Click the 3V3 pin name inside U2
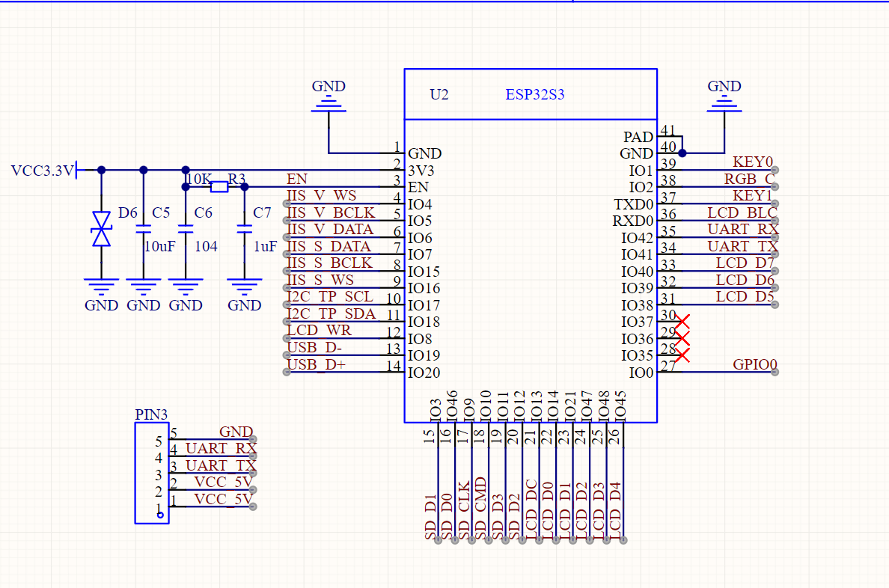 tap(421, 171)
